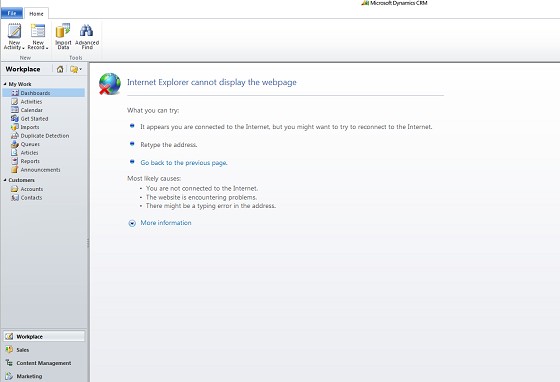Click the Marketing area icon
The height and width of the screenshot is (382, 560).
point(9,376)
